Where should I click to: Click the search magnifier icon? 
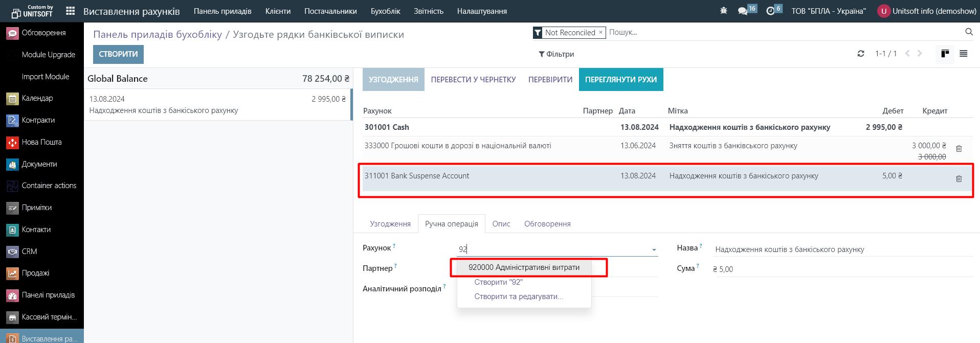(x=969, y=32)
